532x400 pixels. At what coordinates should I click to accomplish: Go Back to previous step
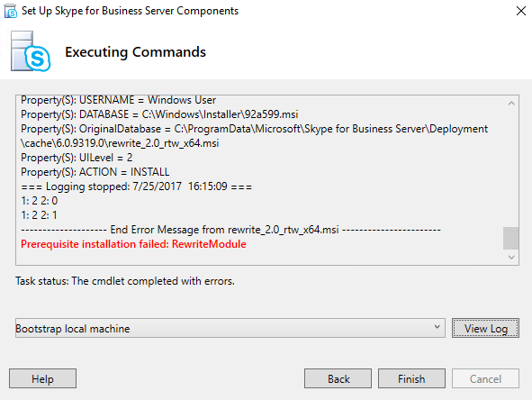[338, 378]
